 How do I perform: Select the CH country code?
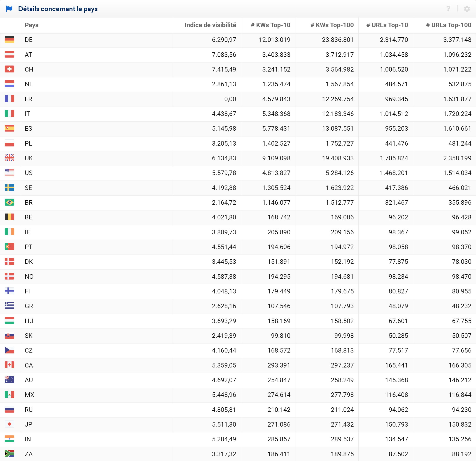point(29,69)
